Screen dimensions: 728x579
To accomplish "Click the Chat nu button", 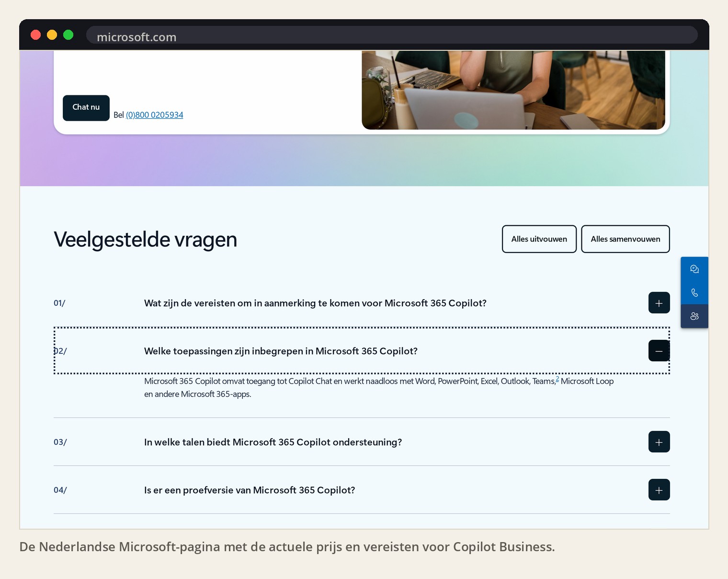I will (x=86, y=108).
